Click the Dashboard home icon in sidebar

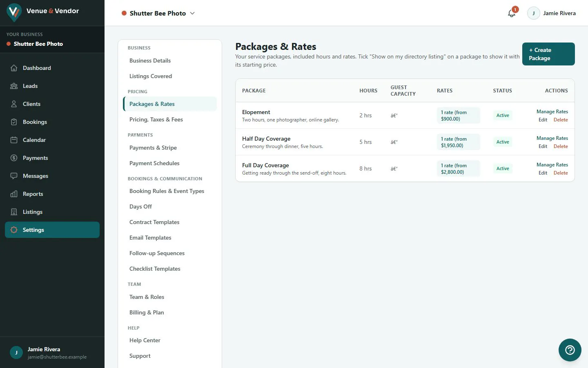(x=14, y=68)
